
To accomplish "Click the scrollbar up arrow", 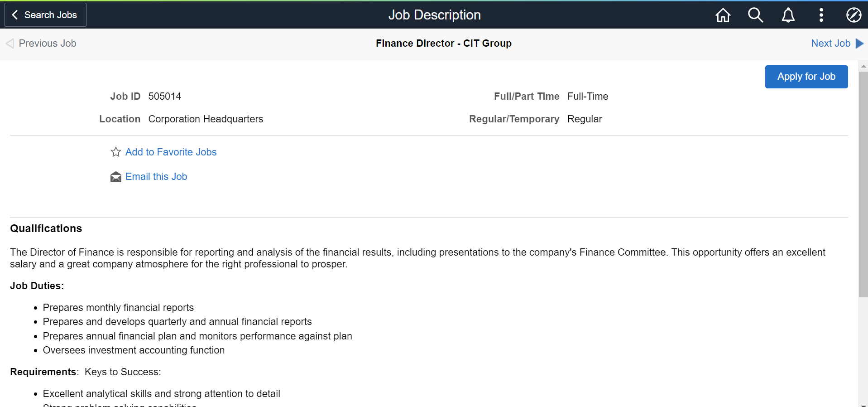I will [x=863, y=66].
